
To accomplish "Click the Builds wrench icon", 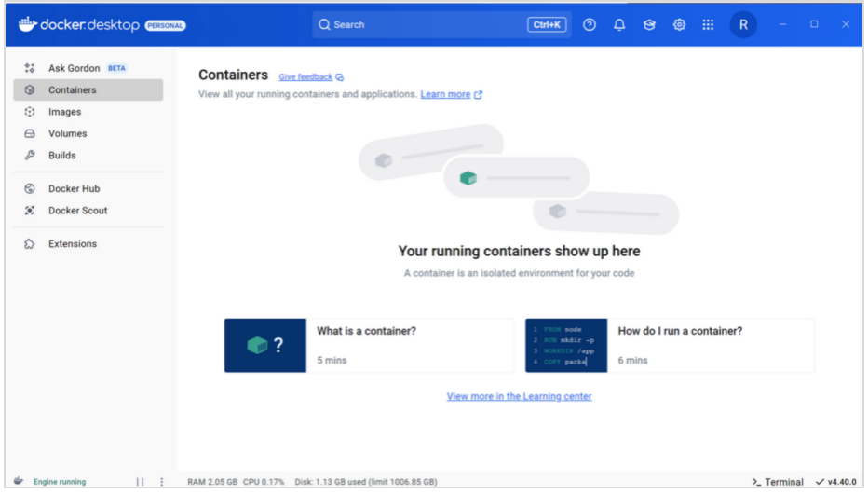I will [30, 156].
